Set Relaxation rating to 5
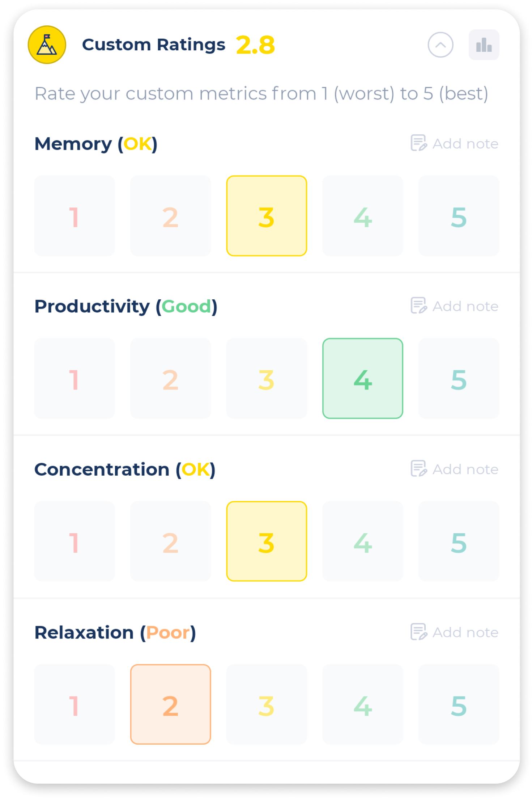Image resolution: width=532 pixels, height=800 pixels. (x=459, y=704)
